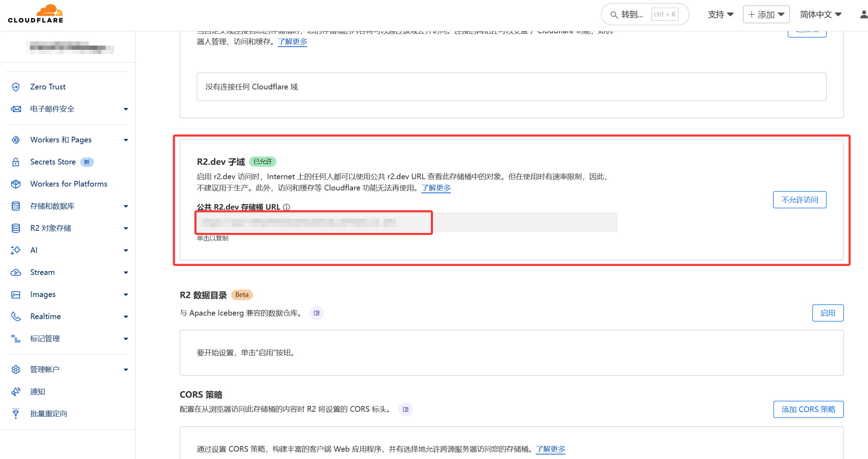Open docs icon next to CORS description

tap(406, 409)
